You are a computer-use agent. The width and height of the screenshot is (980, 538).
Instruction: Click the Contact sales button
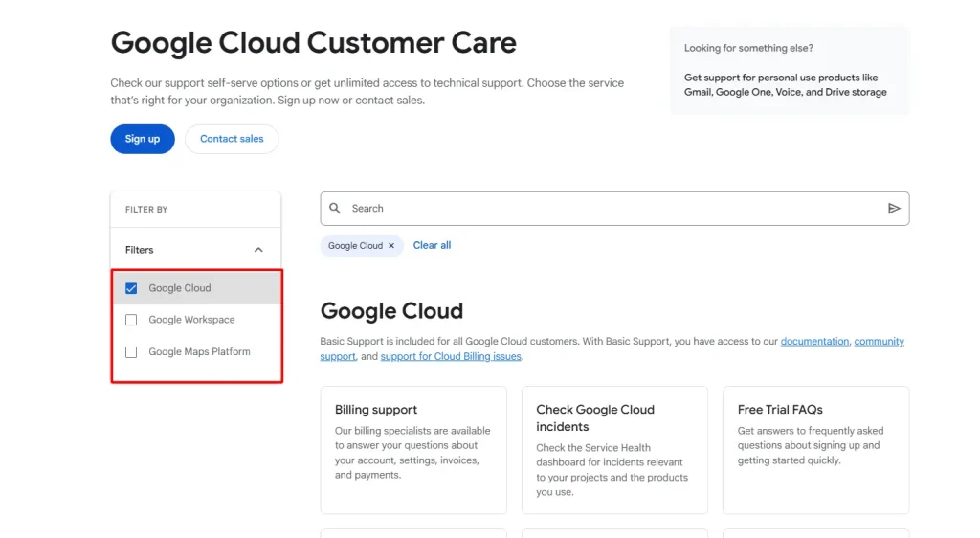click(x=232, y=139)
